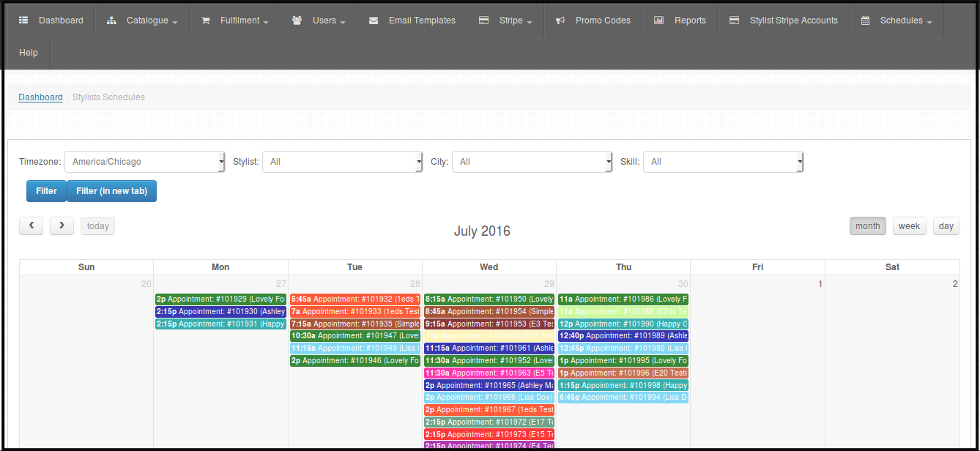Screen dimensions: 980x451
Task: Switch calendar to week view
Action: (909, 226)
